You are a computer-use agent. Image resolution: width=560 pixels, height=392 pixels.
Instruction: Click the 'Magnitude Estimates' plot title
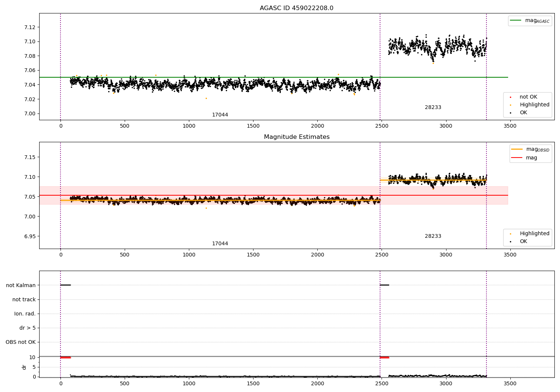click(x=296, y=137)
